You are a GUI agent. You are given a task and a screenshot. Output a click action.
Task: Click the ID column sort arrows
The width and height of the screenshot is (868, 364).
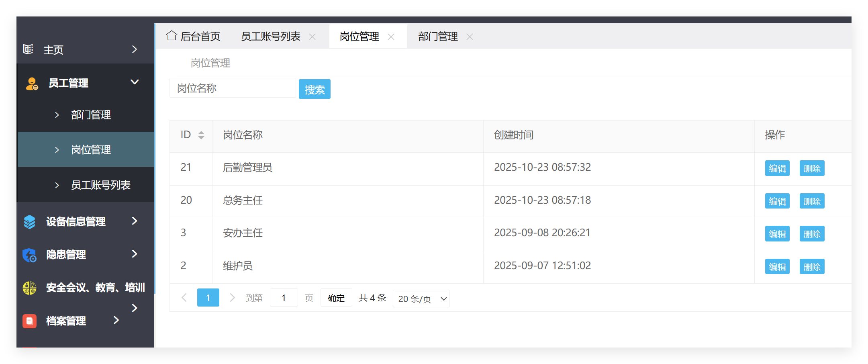201,135
